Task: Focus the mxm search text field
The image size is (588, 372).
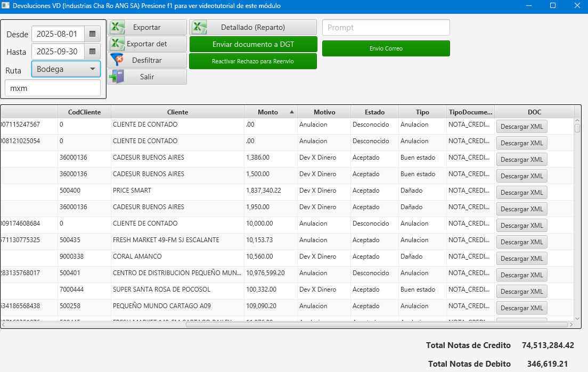Action: tap(52, 88)
